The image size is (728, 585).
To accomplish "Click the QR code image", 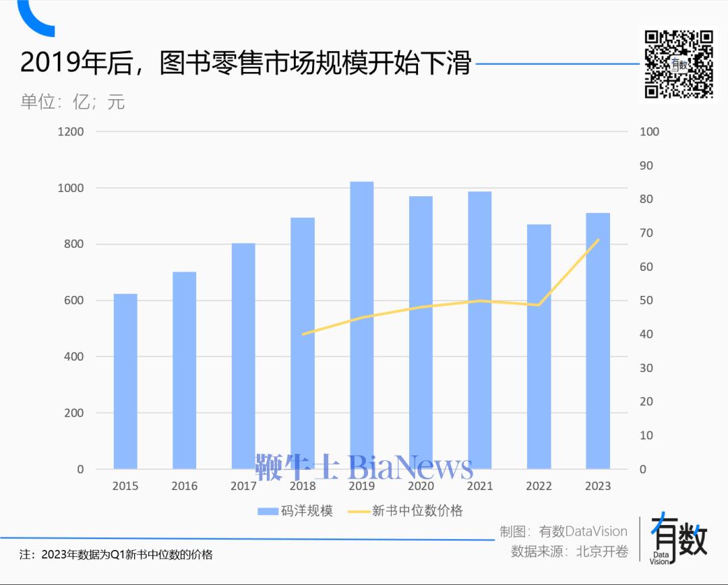I will (679, 64).
